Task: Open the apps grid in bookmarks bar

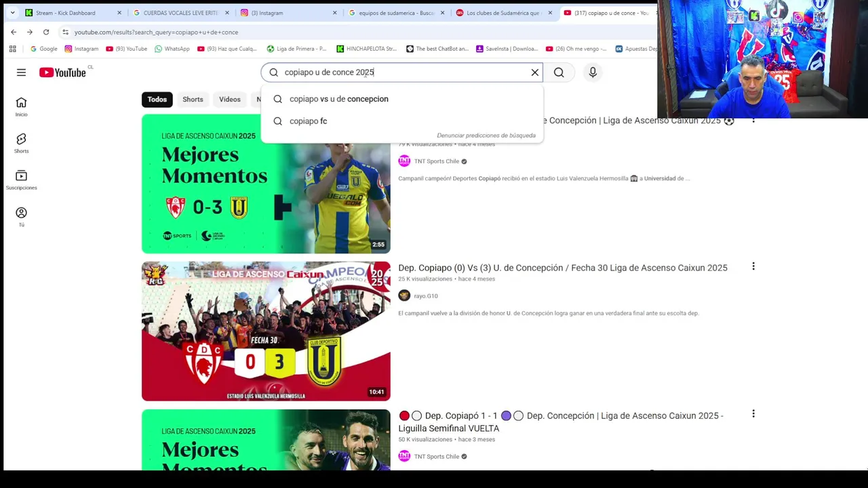Action: pos(12,49)
